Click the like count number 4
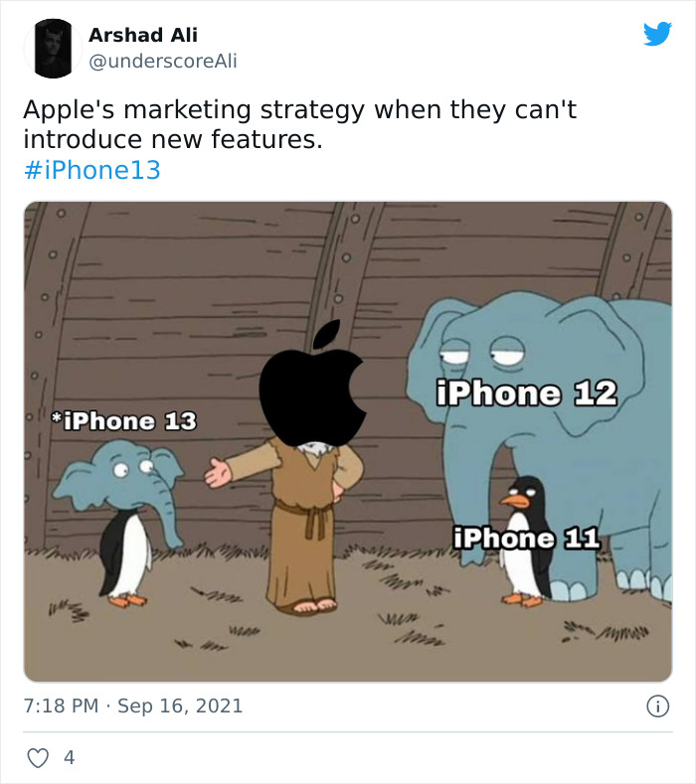696x784 pixels. point(69,757)
